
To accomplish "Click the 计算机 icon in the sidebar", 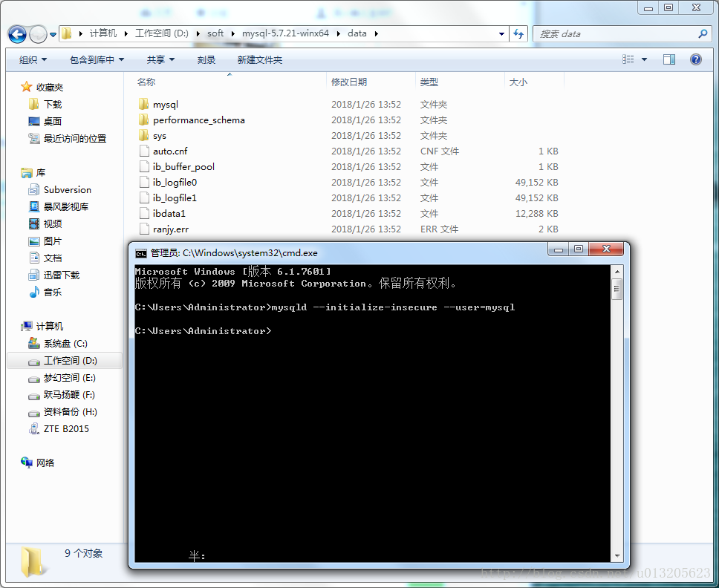I will (27, 326).
